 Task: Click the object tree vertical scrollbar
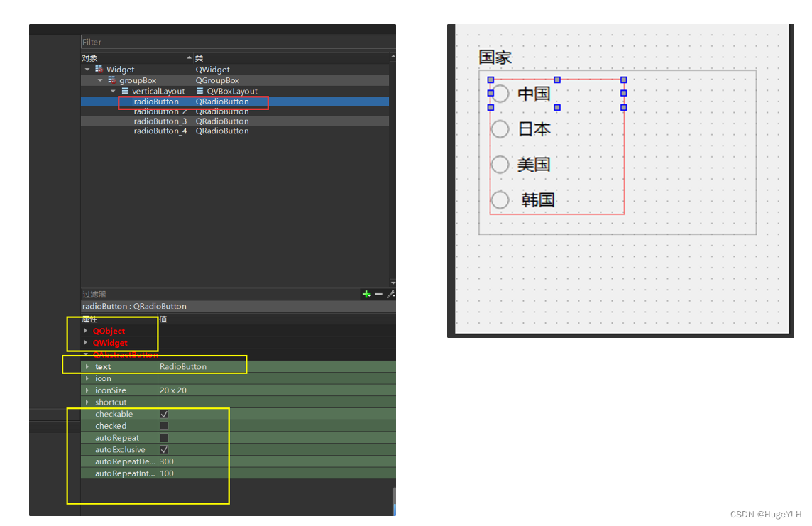click(x=393, y=169)
